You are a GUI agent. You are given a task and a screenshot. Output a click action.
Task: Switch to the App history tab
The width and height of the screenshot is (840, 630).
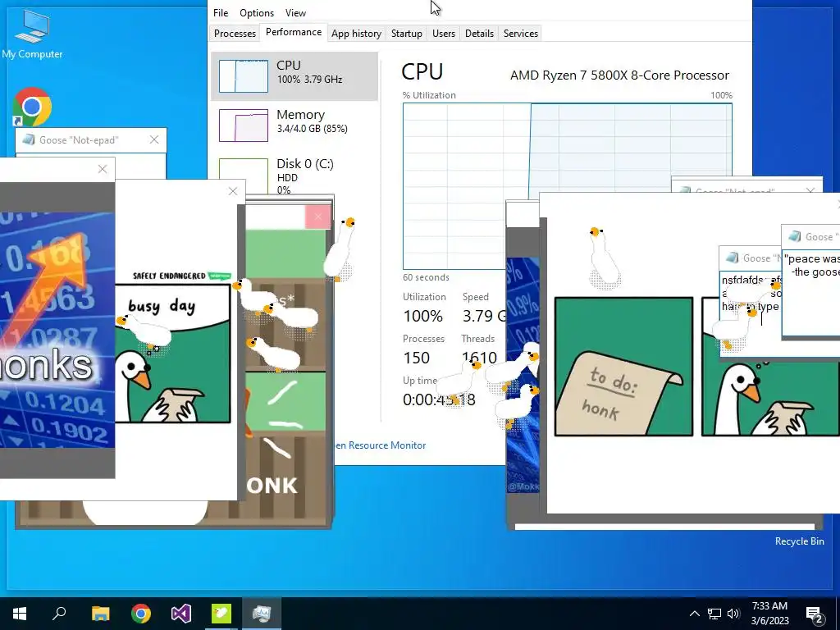pos(356,33)
